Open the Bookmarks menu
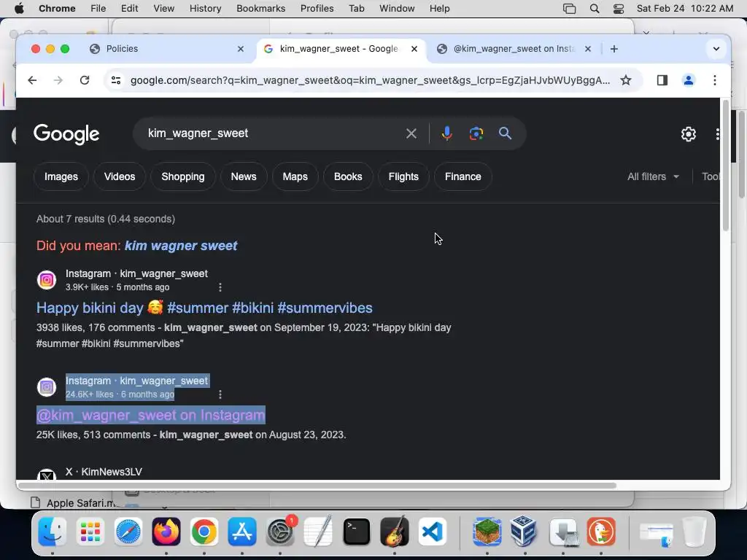747x560 pixels. pos(260,9)
